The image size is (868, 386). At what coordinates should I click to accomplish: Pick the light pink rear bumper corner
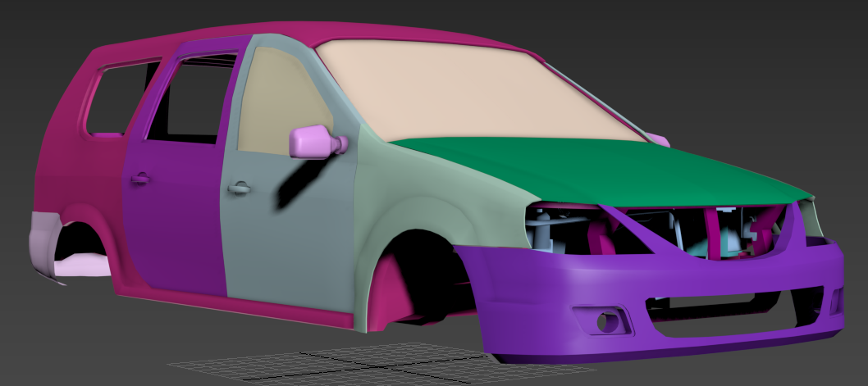(x=44, y=243)
